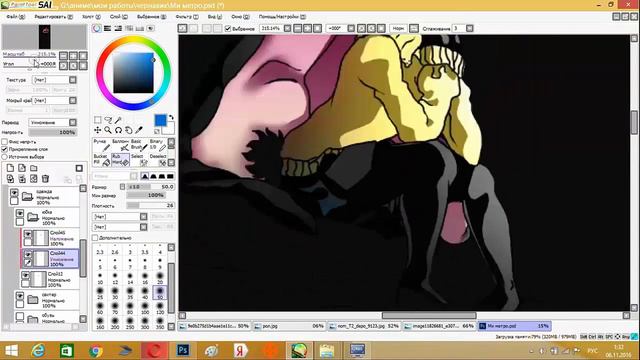Hide the свитер folder layer
The height and width of the screenshot is (360, 640).
point(20,296)
